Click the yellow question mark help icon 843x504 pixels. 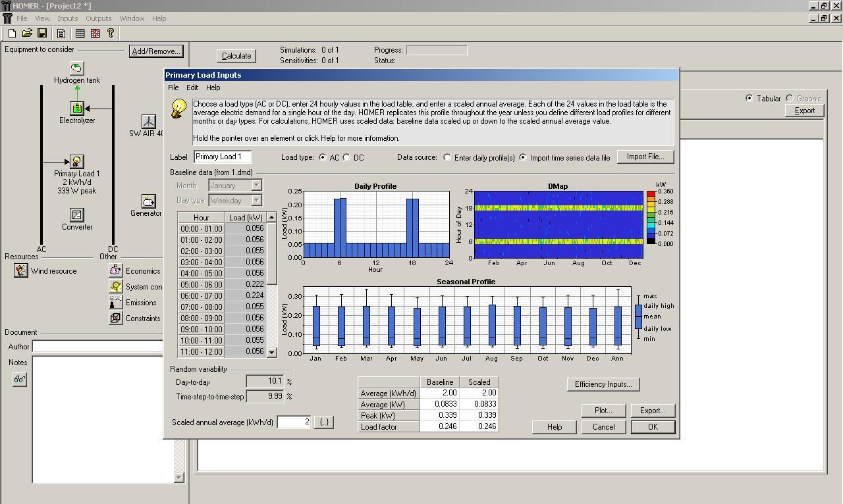(111, 33)
